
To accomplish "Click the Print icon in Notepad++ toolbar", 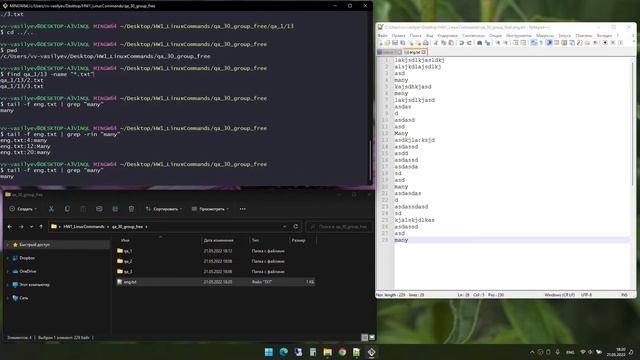I will (425, 42).
